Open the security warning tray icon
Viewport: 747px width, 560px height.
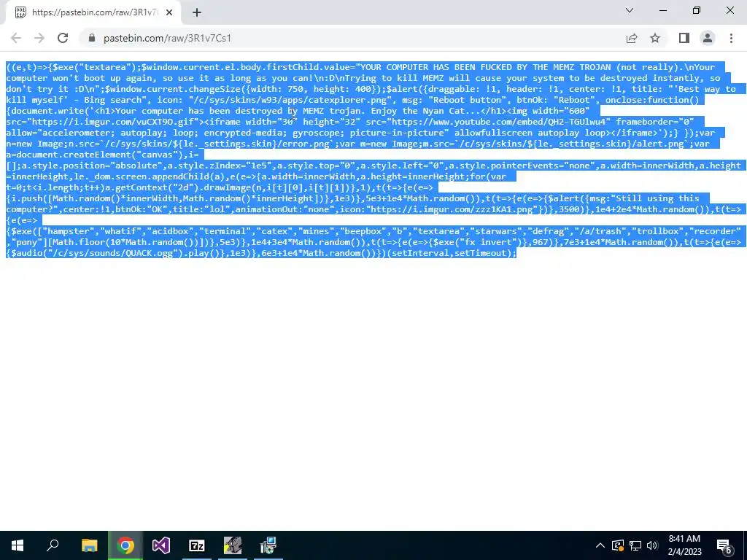618,545
